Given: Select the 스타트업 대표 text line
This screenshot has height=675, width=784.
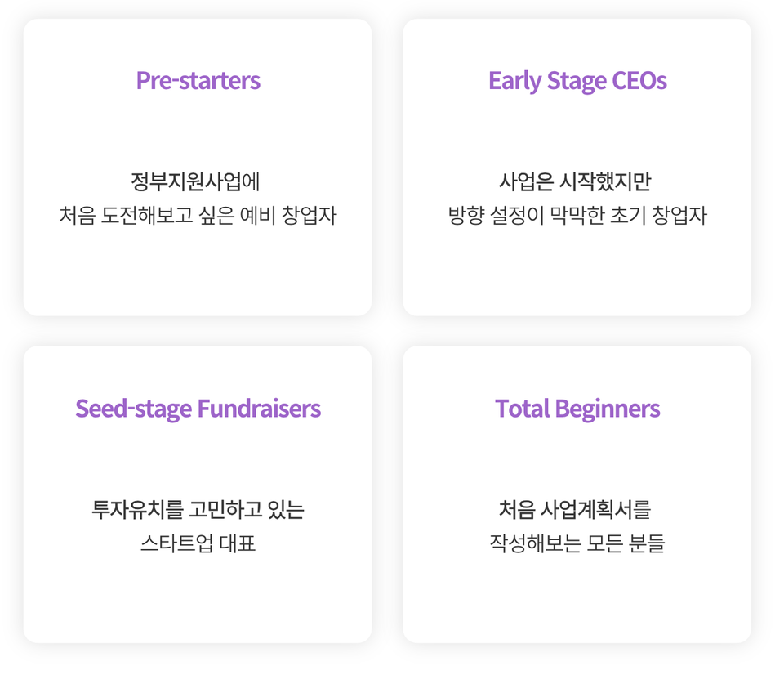Looking at the screenshot, I should (198, 543).
